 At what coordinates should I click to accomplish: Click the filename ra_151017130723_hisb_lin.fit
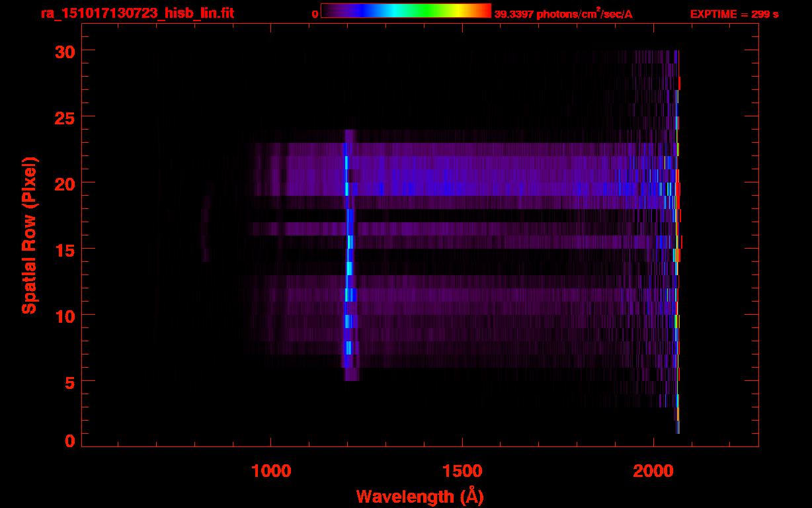pyautogui.click(x=136, y=13)
